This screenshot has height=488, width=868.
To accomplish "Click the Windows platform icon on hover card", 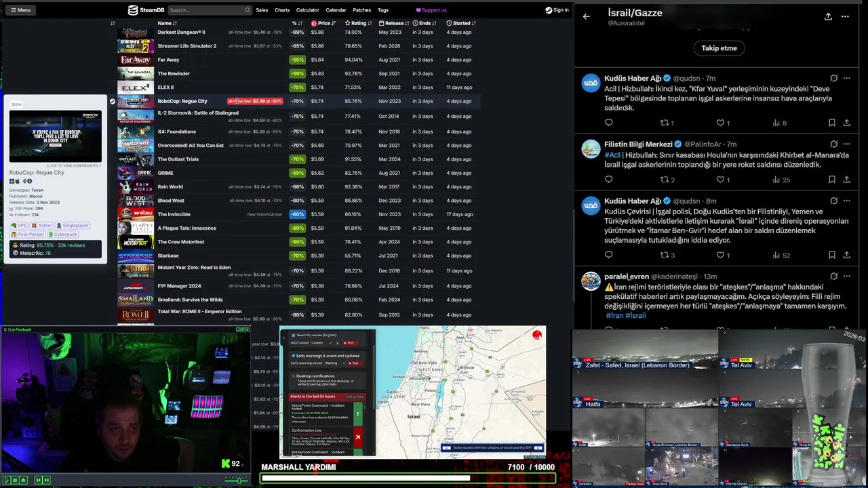I will 12,181.
